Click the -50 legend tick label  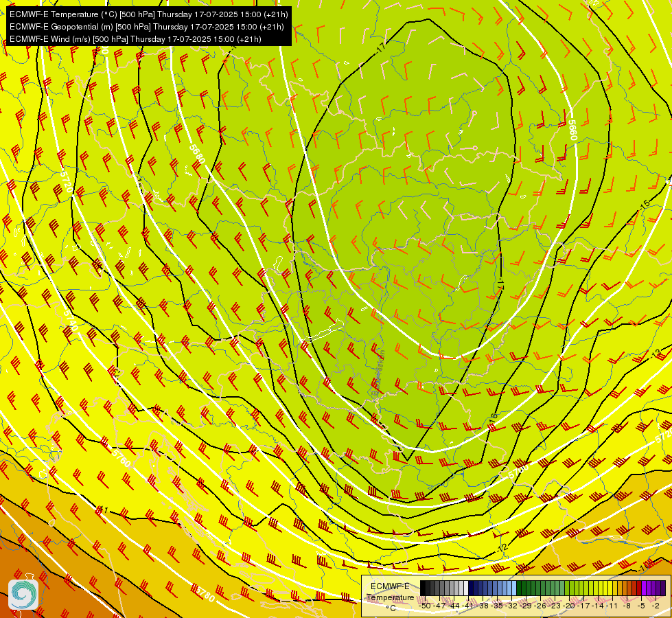click(x=425, y=606)
